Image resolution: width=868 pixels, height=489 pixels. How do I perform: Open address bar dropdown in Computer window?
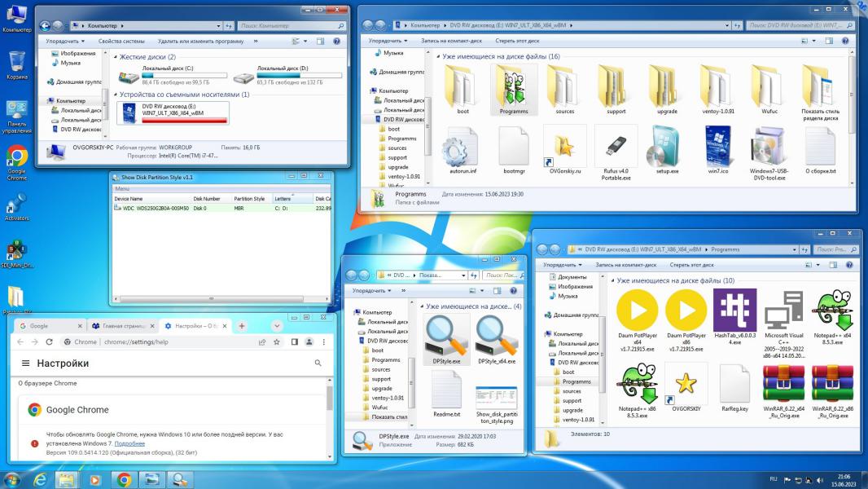click(x=219, y=25)
